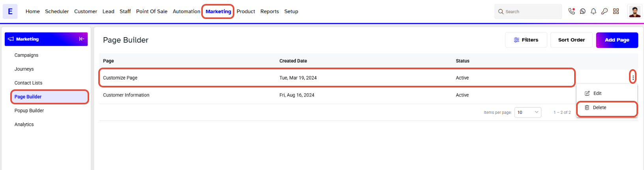The width and height of the screenshot is (644, 170).
Task: Open the user profile avatar
Action: click(635, 11)
